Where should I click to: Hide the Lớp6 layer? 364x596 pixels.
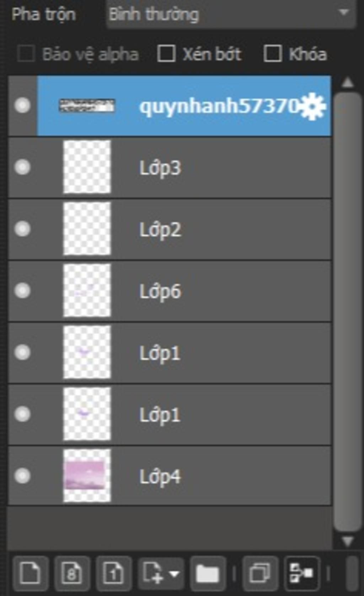click(x=22, y=291)
